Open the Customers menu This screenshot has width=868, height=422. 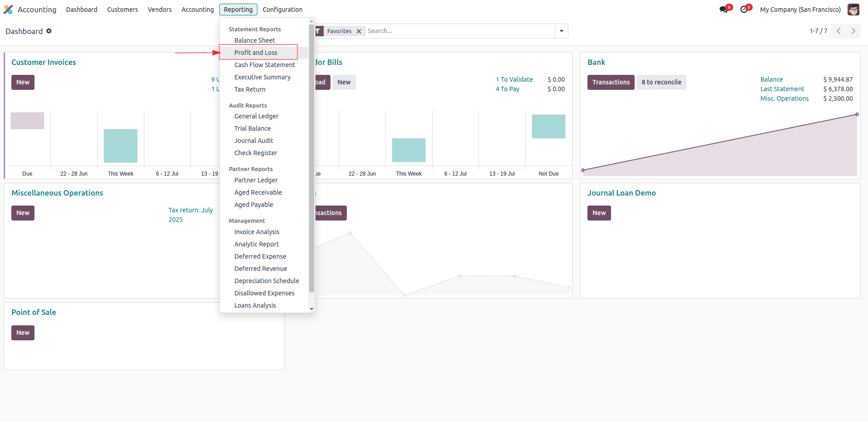122,10
